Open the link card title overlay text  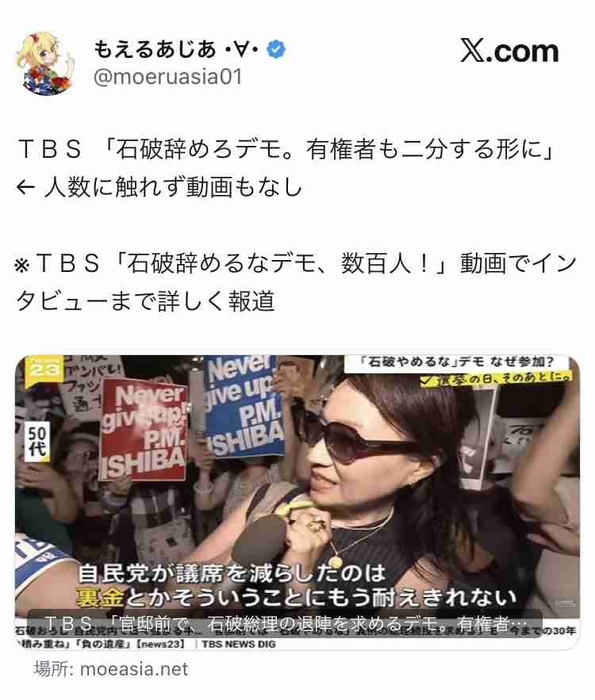285,623
